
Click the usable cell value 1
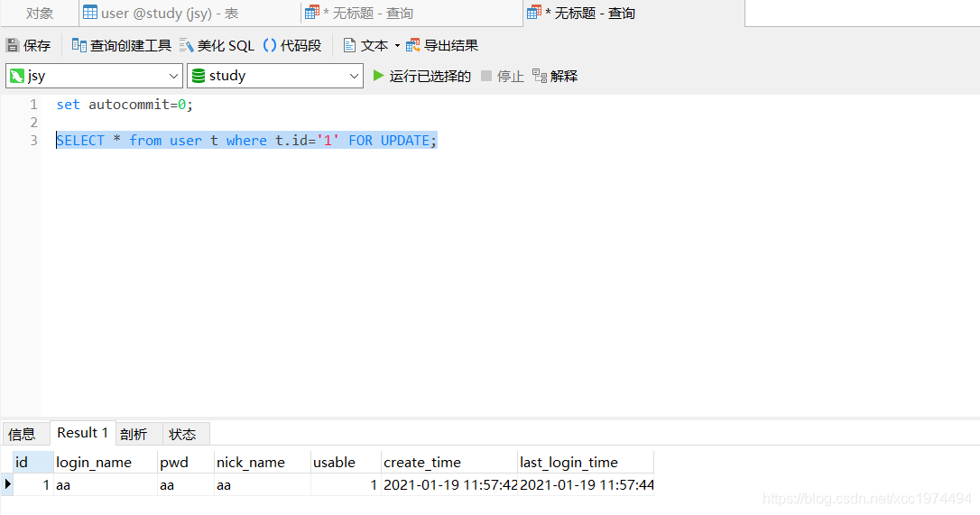coord(346,484)
